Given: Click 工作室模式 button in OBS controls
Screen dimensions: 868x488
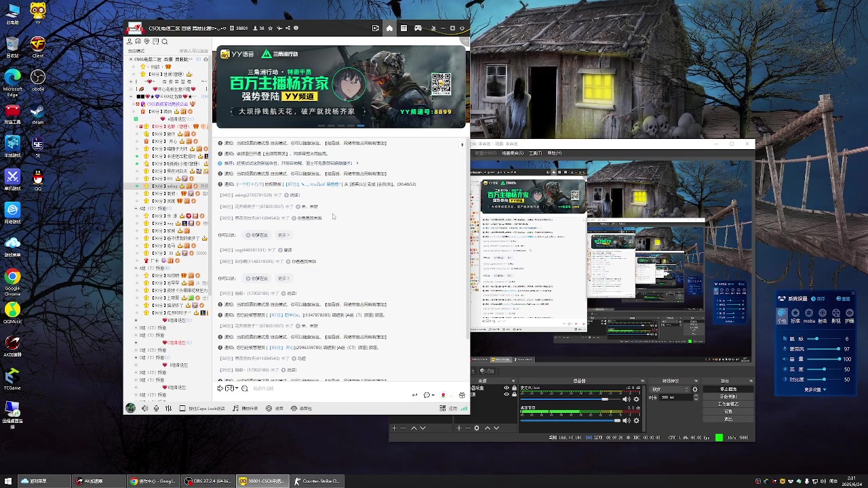Looking at the screenshot, I should [728, 404].
